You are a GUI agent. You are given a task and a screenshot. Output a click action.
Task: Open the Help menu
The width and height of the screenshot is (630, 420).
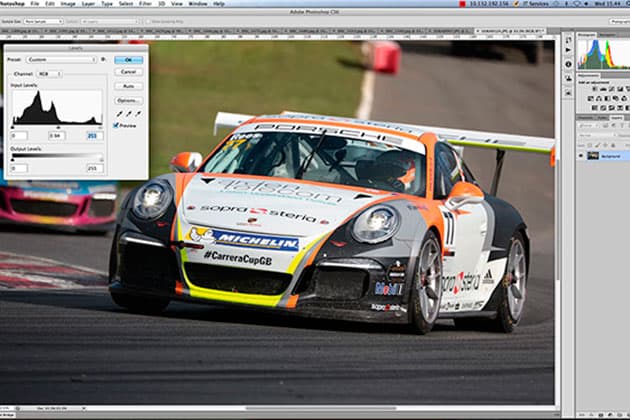(219, 4)
